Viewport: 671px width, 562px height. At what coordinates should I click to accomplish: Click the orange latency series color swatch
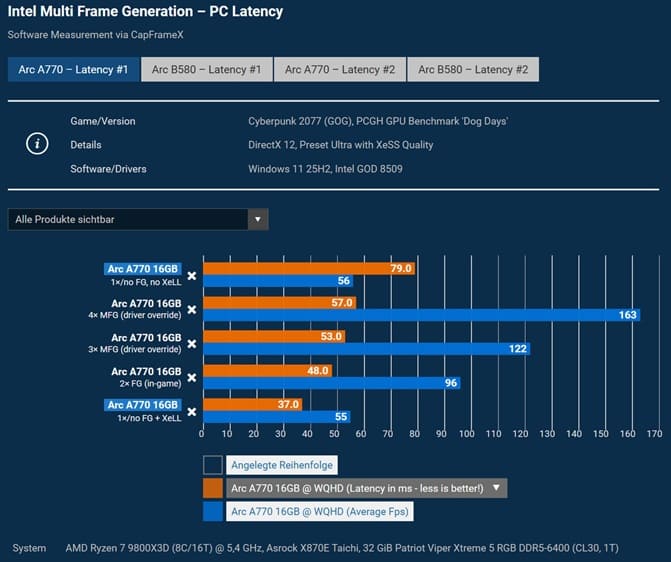click(212, 488)
